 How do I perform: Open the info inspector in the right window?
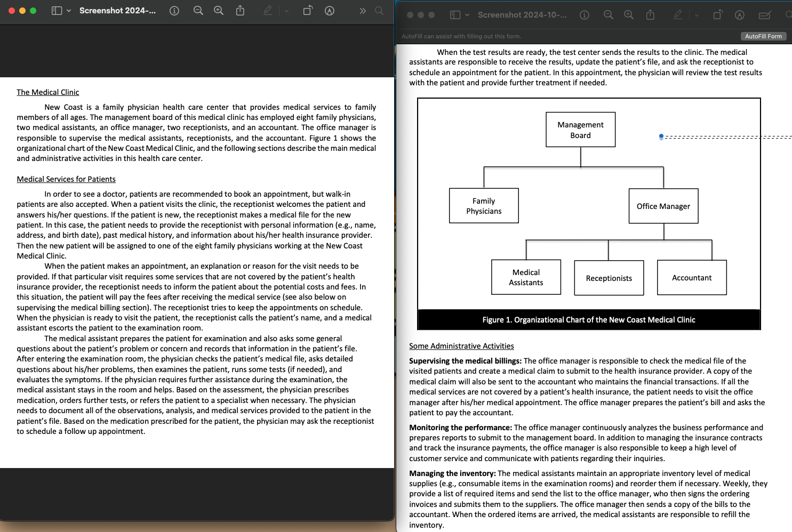585,15
